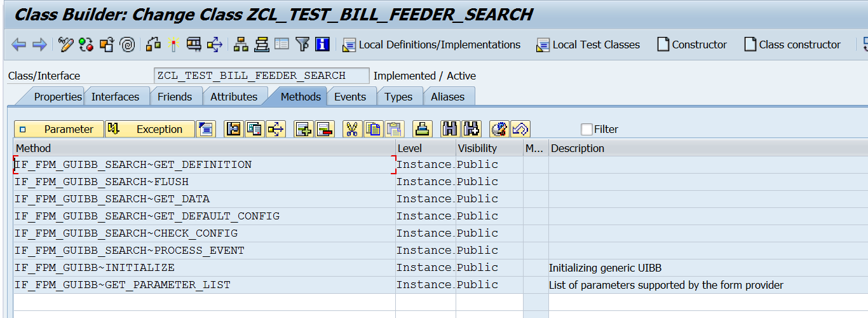Click the Exception button

150,129
